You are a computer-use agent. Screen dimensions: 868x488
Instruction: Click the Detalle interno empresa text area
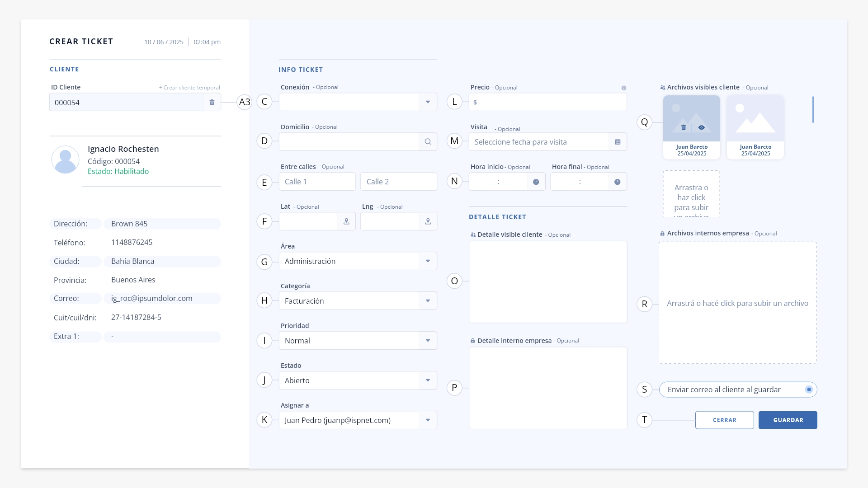(548, 388)
